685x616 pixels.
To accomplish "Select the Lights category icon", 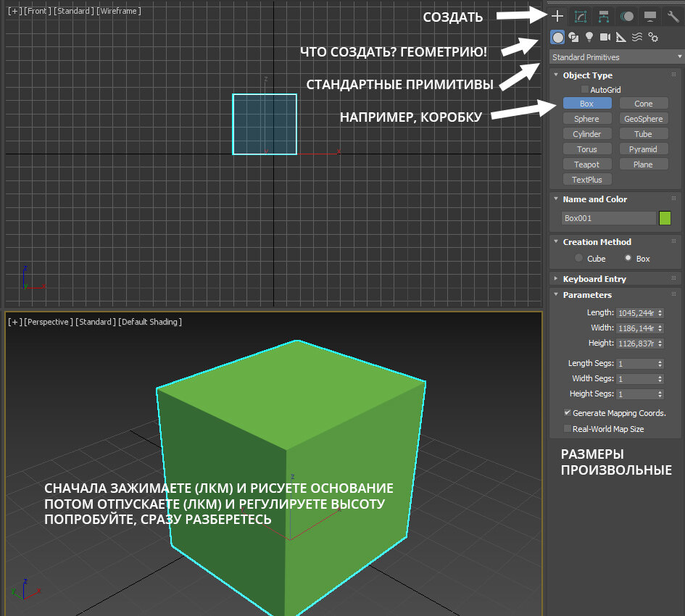I will [589, 37].
